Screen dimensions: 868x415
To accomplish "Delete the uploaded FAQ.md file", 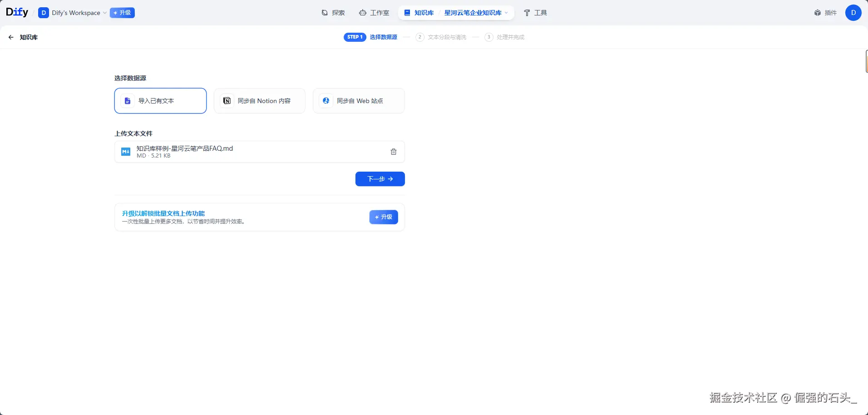I will 394,152.
